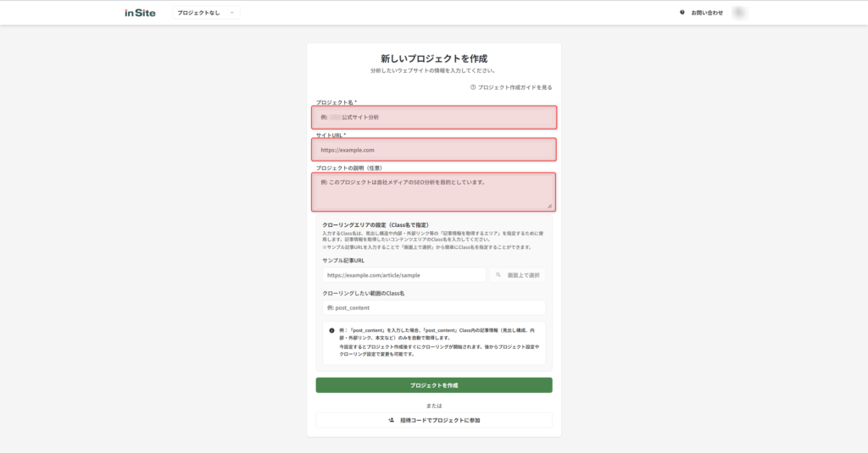Click the お問い合わせ help icon
868x453 pixels.
point(682,12)
